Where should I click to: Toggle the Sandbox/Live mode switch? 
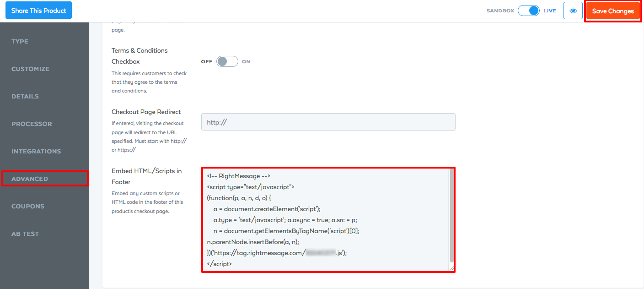point(529,11)
